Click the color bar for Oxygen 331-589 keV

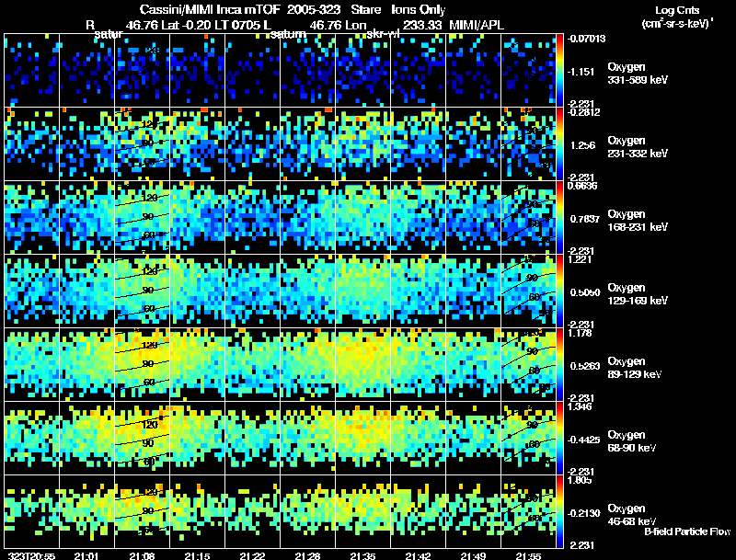point(559,71)
